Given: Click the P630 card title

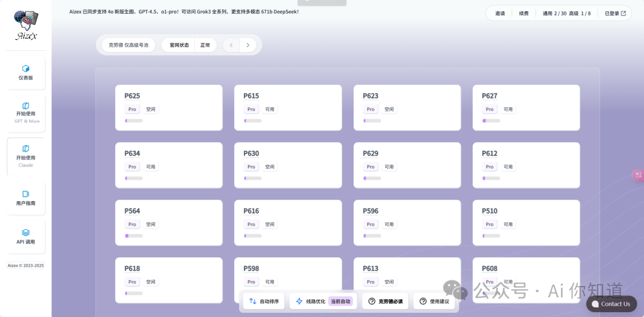Looking at the screenshot, I should 252,153.
